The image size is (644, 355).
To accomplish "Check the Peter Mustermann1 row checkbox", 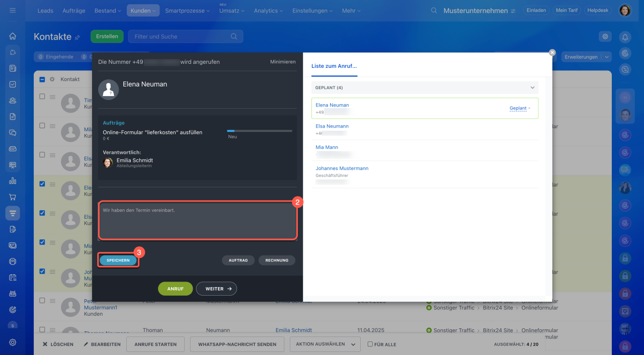I will coord(42,301).
